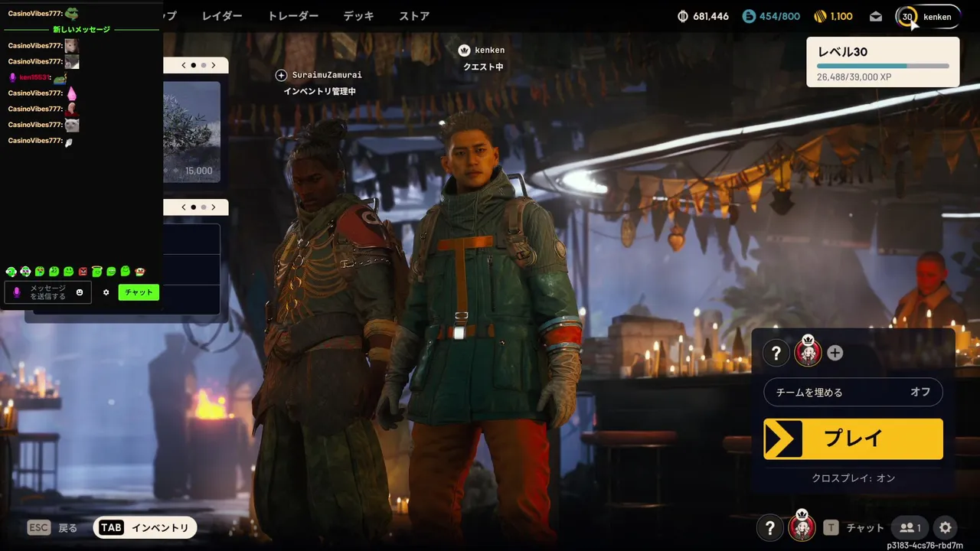Add a teammate with the plus button

pos(835,353)
